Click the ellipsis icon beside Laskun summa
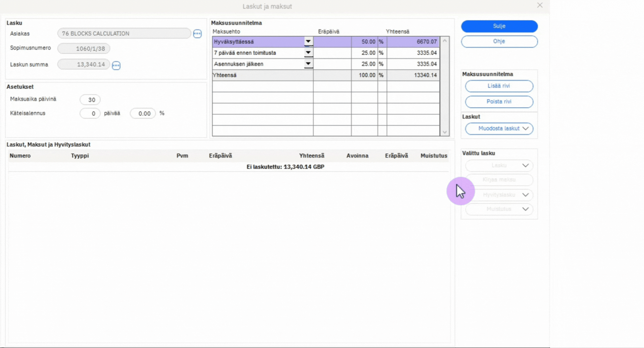 point(116,65)
